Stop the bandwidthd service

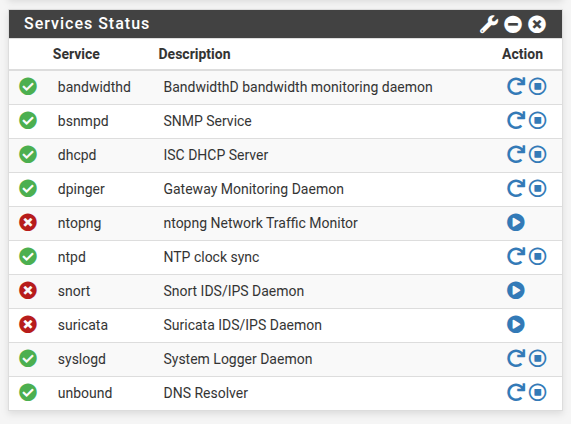coord(537,87)
